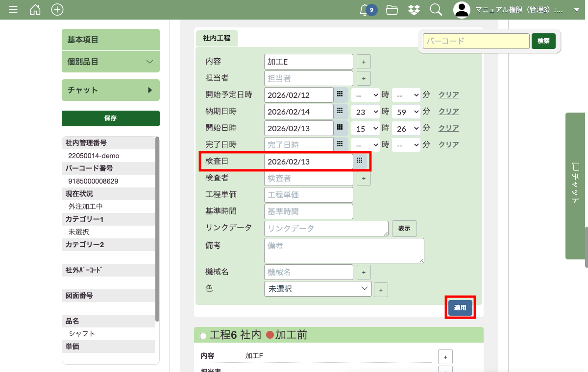Open the 納期日時 hour dropdown
The height and width of the screenshot is (372, 588).
pyautogui.click(x=366, y=112)
